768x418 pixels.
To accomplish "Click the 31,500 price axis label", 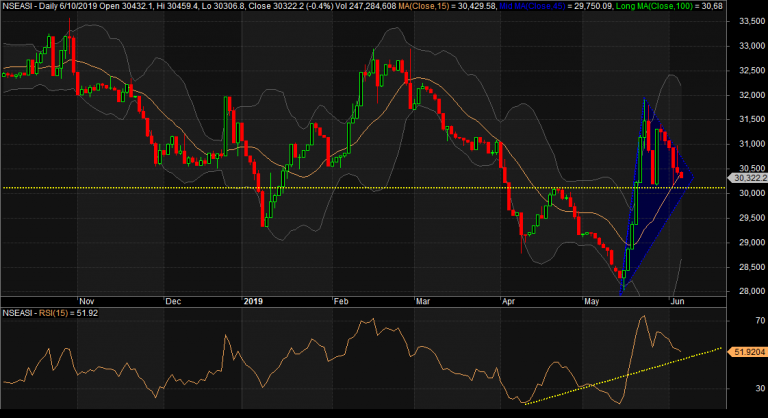I will (x=751, y=120).
